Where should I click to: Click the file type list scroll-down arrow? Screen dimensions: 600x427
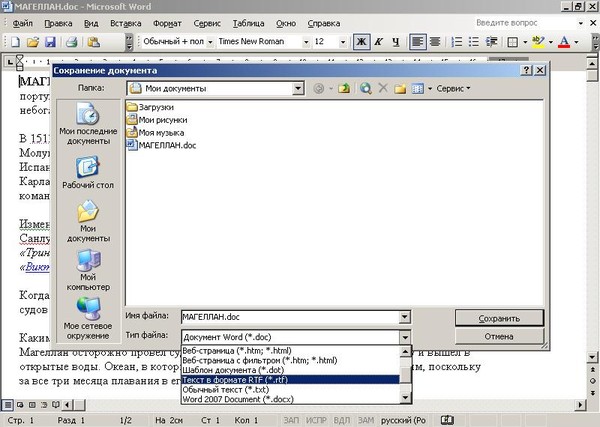pos(405,398)
